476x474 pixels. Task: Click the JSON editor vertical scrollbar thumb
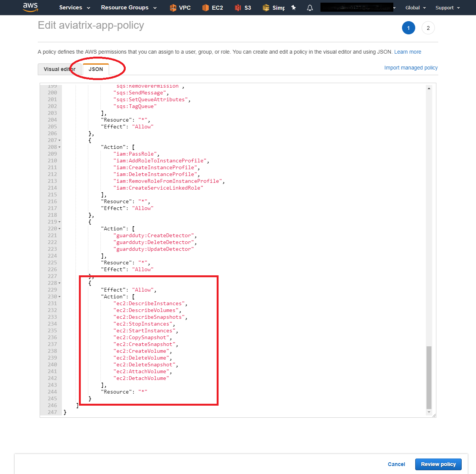pyautogui.click(x=429, y=377)
